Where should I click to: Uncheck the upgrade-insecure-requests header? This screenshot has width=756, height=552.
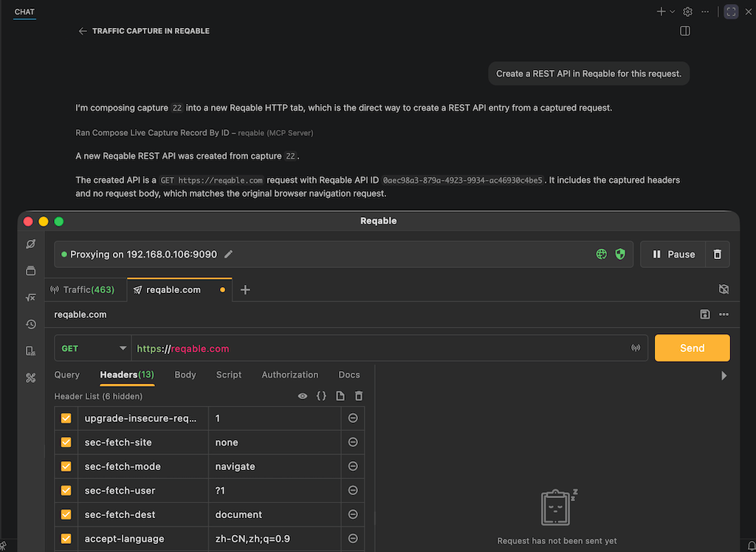pyautogui.click(x=66, y=418)
